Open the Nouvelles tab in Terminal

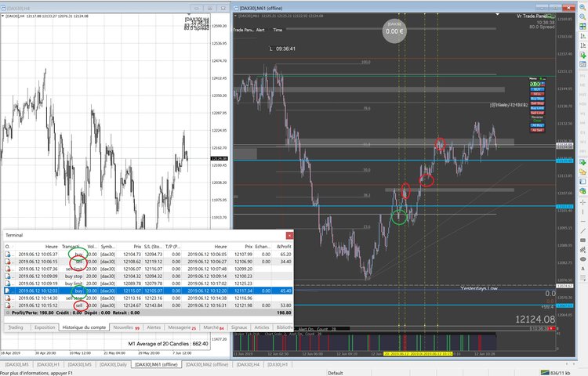pos(125,327)
